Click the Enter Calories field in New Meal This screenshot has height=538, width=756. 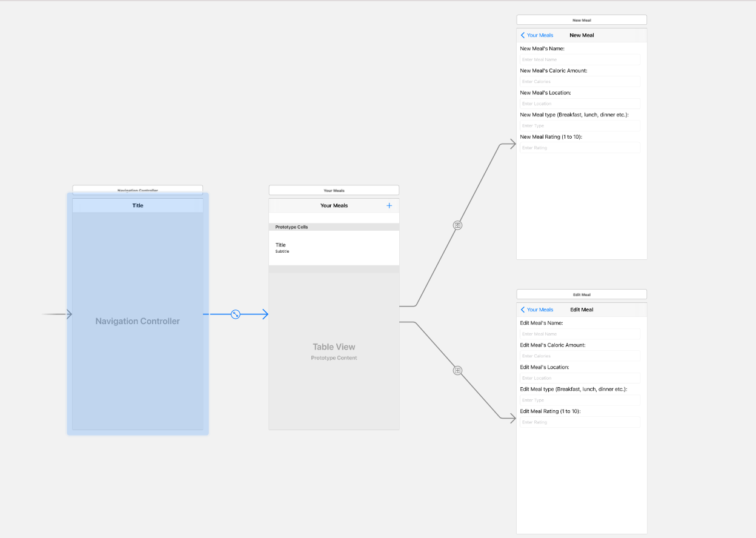click(x=580, y=82)
